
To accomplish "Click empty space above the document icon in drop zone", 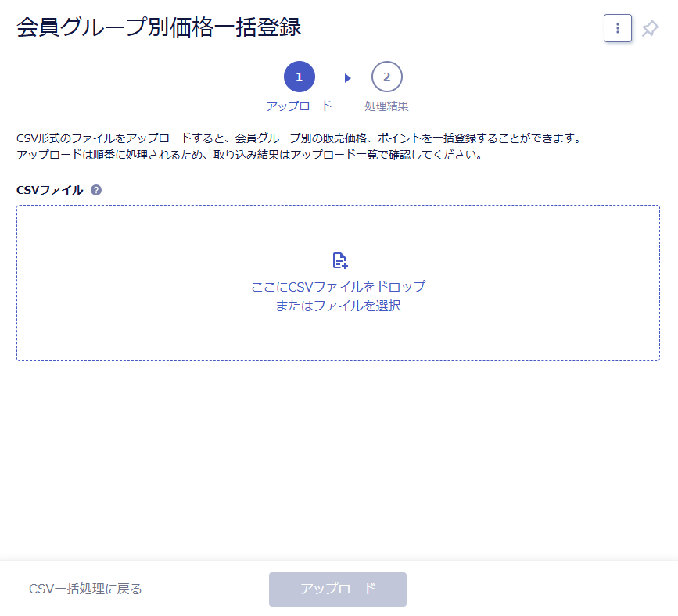I will coord(338,228).
